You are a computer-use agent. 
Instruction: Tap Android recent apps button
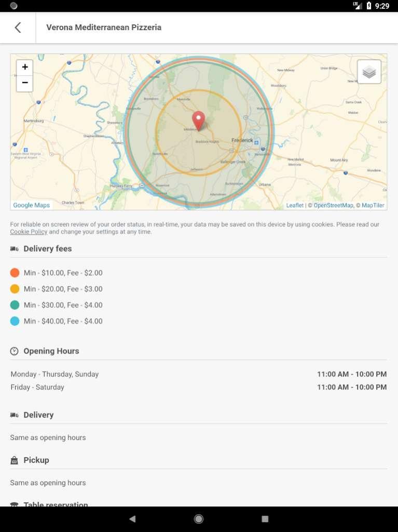point(265,519)
